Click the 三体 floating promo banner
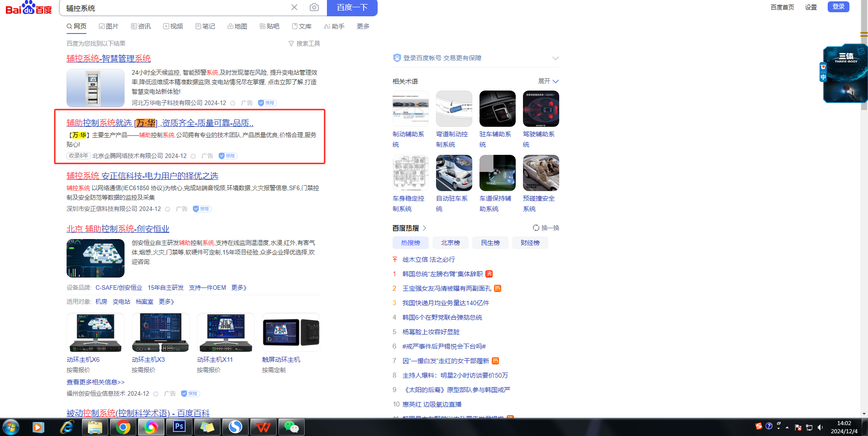The image size is (868, 436). 845,73
